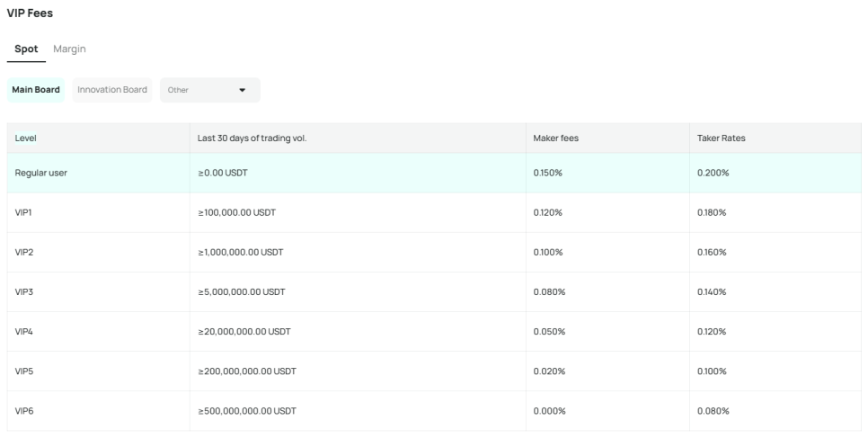This screenshot has width=868, height=438.
Task: Click VIP1's 0.120% maker fee
Action: (x=547, y=212)
